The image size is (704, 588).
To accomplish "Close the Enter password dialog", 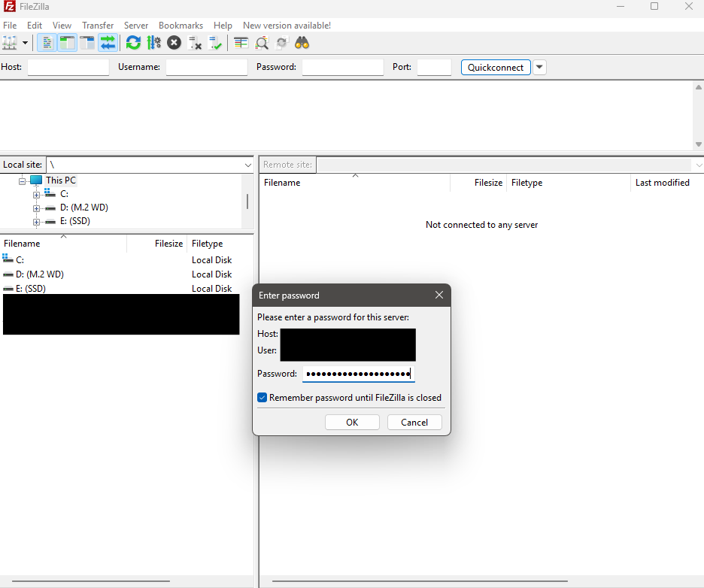I will pos(439,295).
